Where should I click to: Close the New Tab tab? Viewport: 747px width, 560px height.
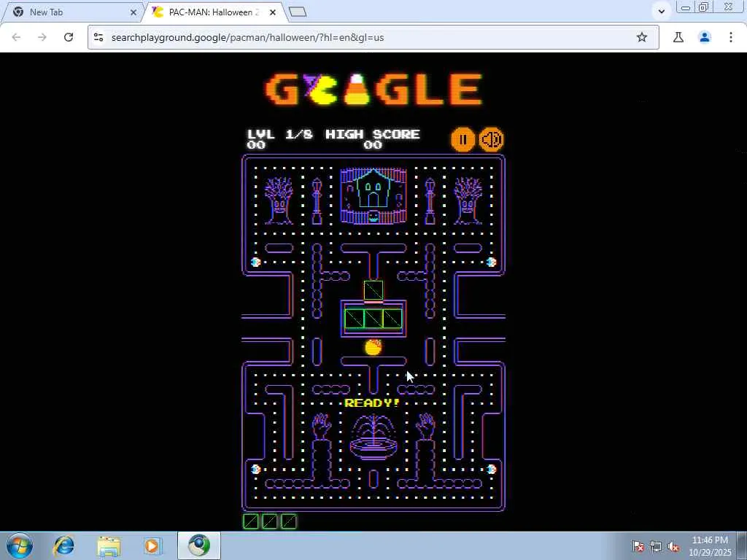tap(133, 12)
